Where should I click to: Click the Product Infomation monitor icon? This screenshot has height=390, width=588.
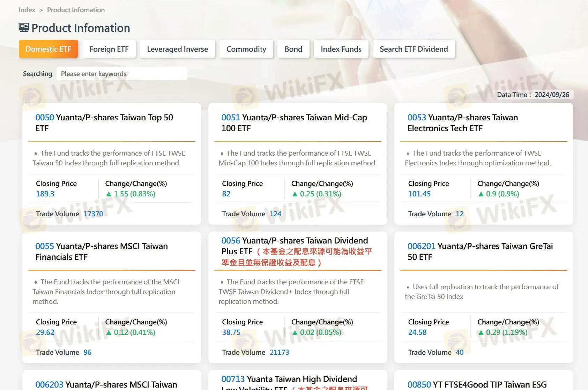click(x=24, y=28)
